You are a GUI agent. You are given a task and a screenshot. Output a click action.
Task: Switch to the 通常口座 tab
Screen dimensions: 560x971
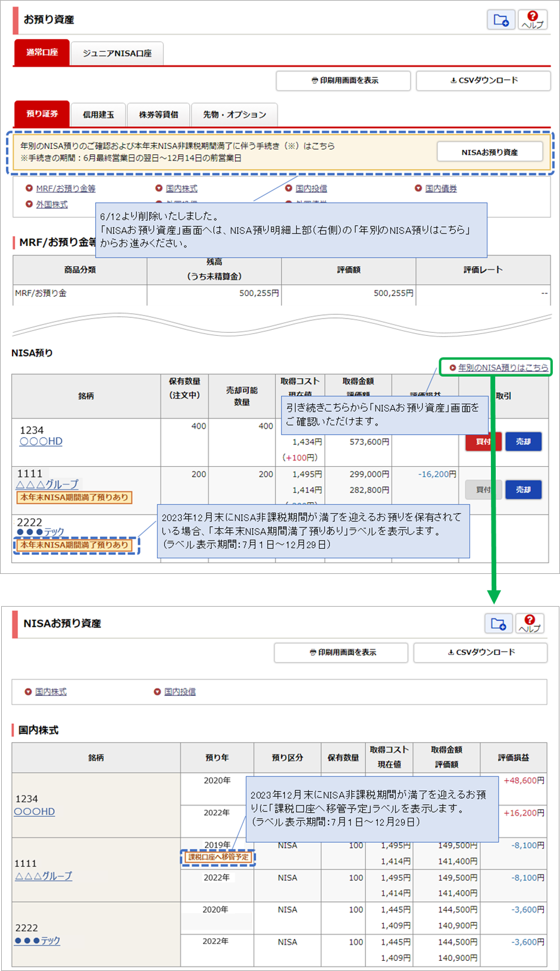[42, 52]
